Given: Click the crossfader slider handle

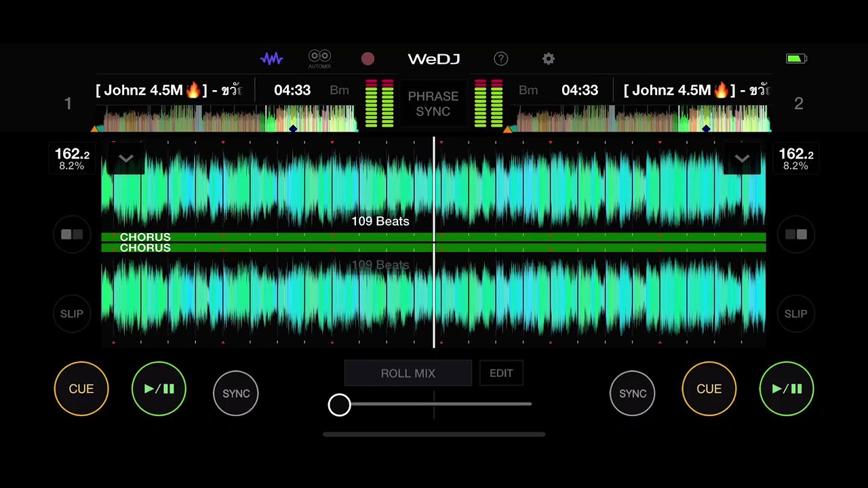Looking at the screenshot, I should (x=340, y=405).
